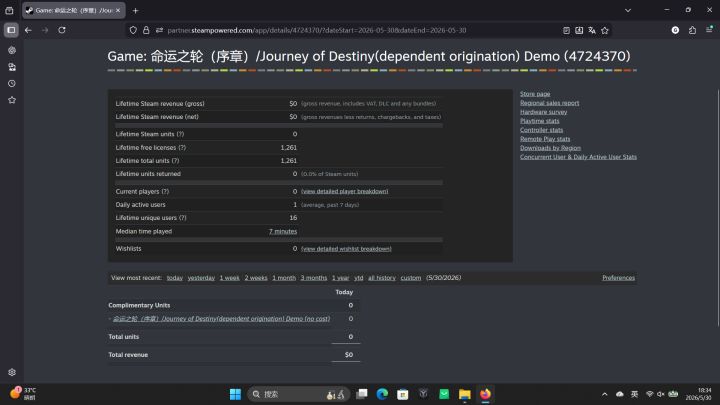Select the all history date range

(382, 278)
